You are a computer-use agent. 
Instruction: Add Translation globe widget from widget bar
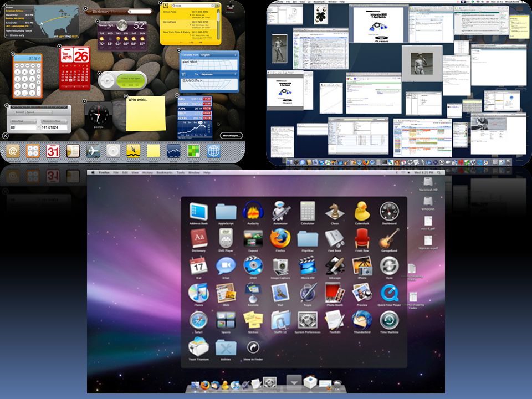tap(214, 151)
